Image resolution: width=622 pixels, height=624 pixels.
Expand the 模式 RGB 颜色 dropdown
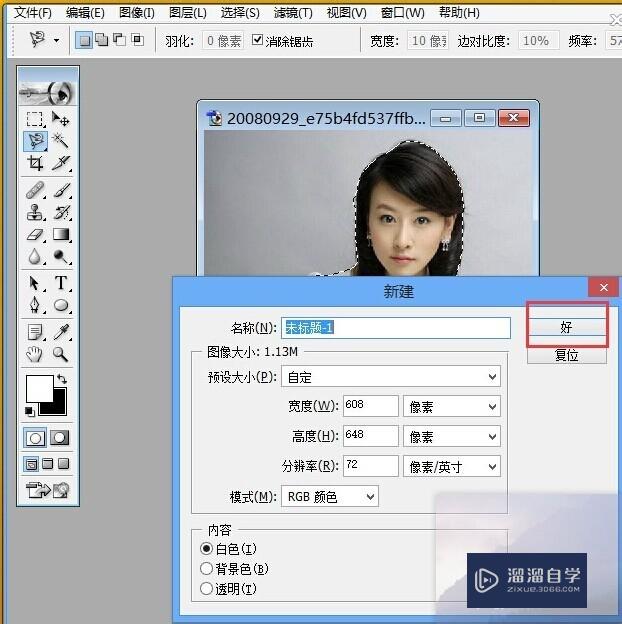pyautogui.click(x=331, y=497)
